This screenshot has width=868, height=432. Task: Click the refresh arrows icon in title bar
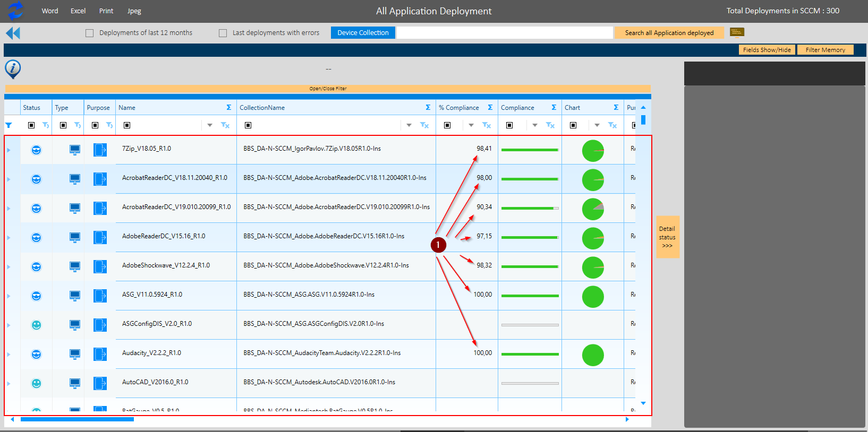[15, 11]
